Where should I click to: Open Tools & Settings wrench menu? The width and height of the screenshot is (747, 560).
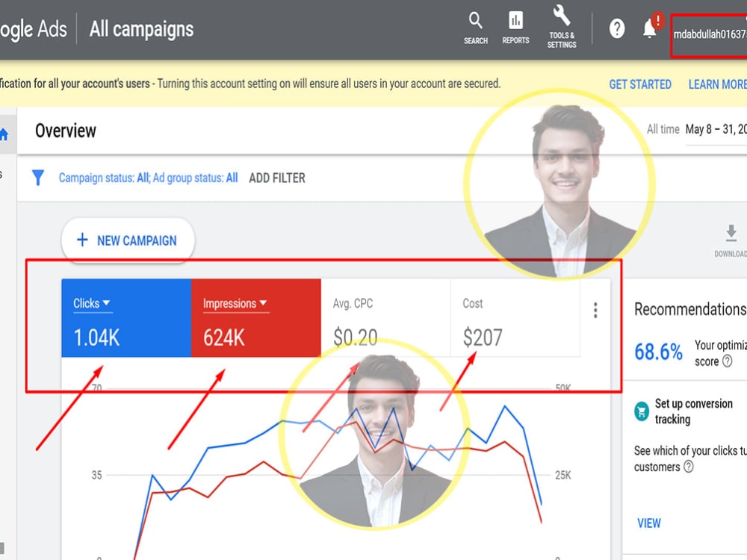[x=562, y=27]
